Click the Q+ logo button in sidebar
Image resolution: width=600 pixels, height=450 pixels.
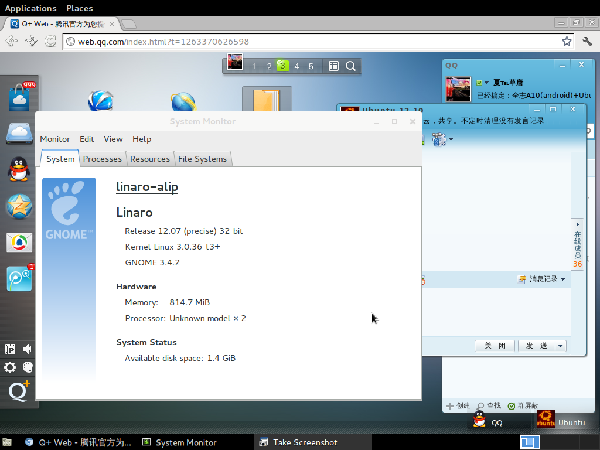[19, 391]
